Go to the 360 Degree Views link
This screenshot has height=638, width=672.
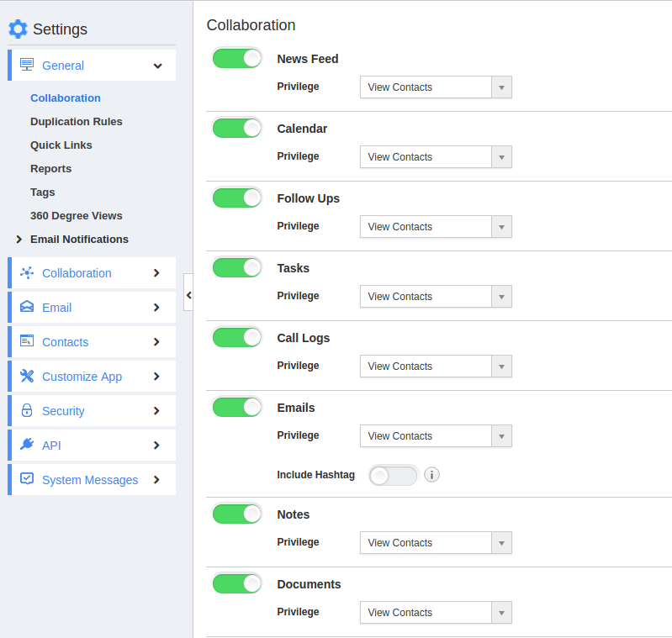(x=77, y=216)
